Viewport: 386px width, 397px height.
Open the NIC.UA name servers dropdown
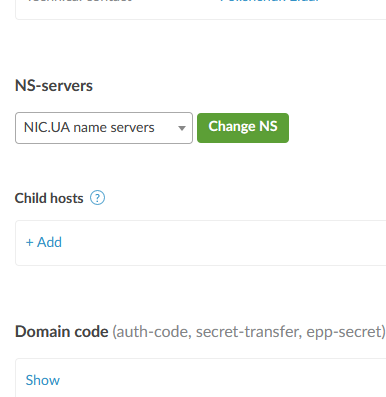(104, 128)
